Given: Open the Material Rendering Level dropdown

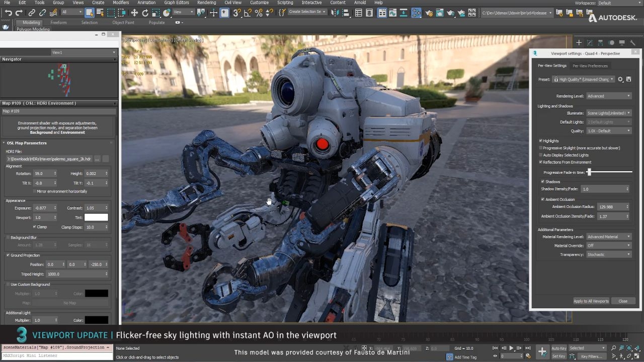Looking at the screenshot, I should tap(608, 237).
